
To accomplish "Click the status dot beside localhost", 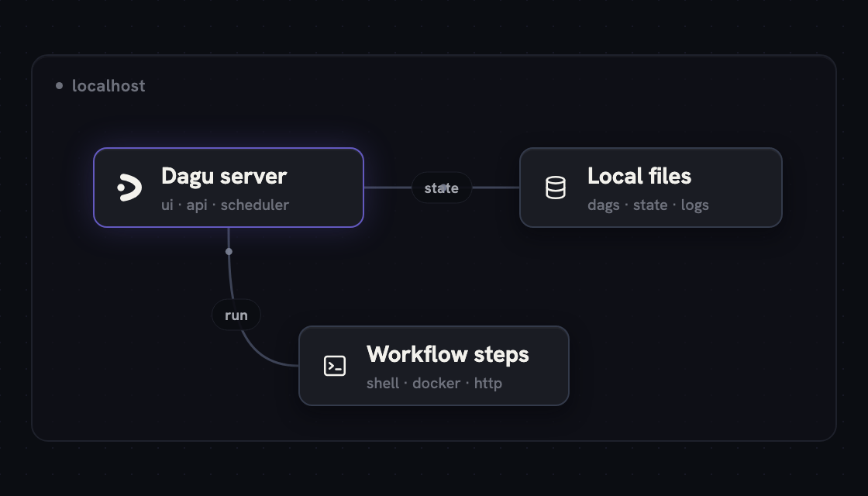I will (59, 85).
